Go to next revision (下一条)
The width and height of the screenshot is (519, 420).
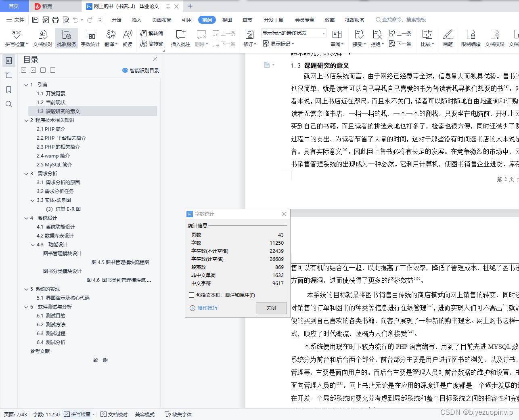(400, 44)
